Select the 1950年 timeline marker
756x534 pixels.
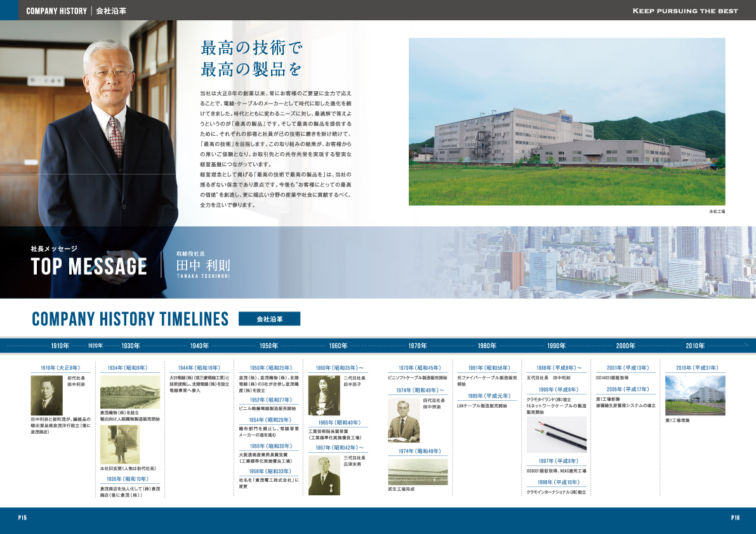(x=269, y=346)
